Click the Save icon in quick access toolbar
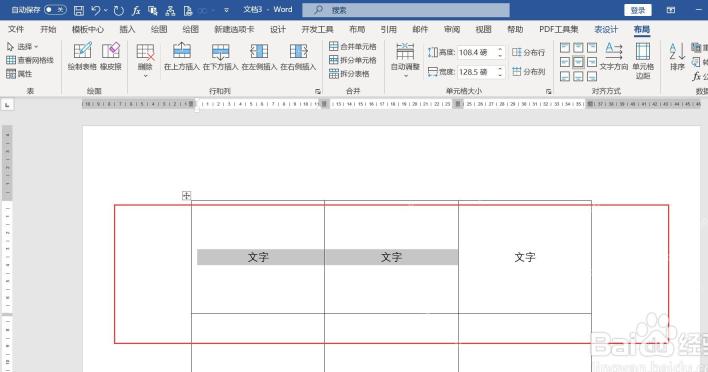Screen dimensions: 708x372 coord(79,10)
